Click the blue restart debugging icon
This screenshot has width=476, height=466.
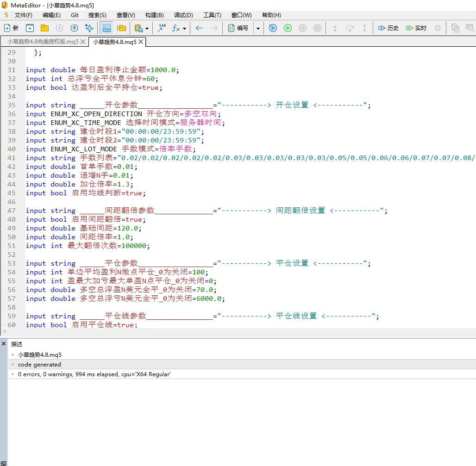(x=273, y=28)
